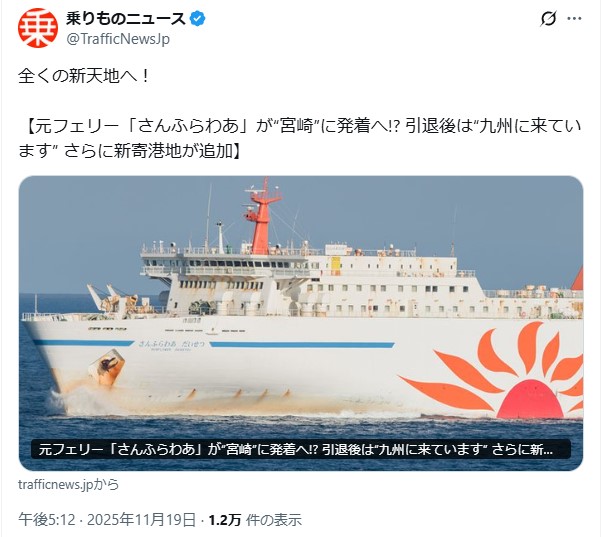Screen dimensions: 602x537
Task: Click the 乗りものニュース account name
Action: (126, 18)
